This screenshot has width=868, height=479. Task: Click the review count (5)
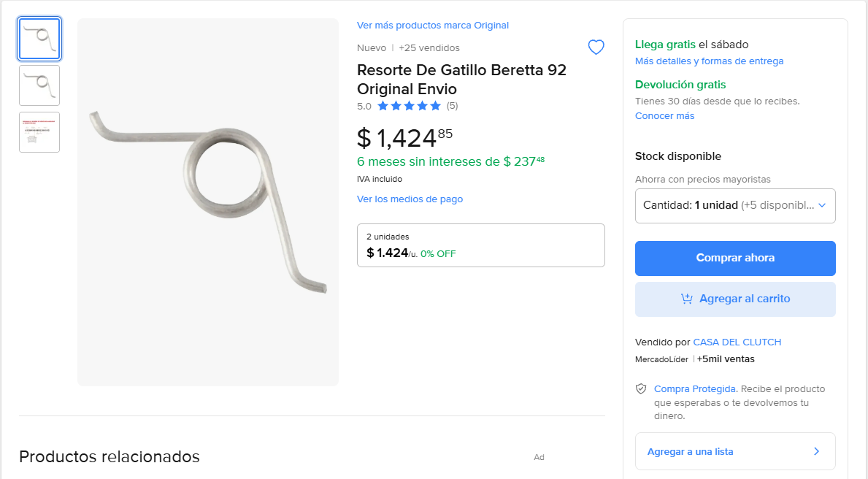tap(453, 106)
